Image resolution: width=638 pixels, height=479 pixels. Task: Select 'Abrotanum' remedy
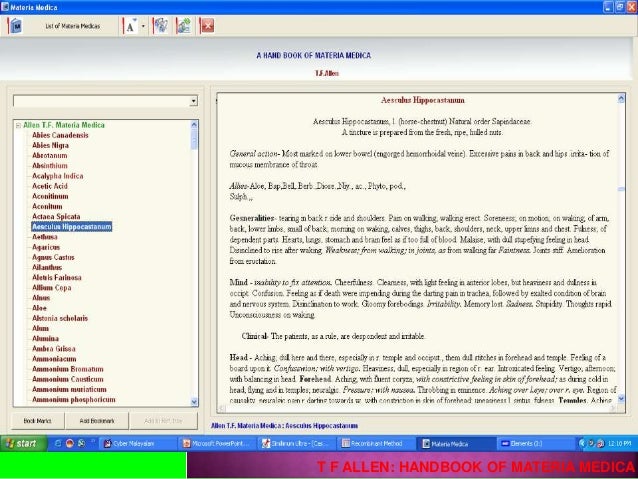pos(50,155)
